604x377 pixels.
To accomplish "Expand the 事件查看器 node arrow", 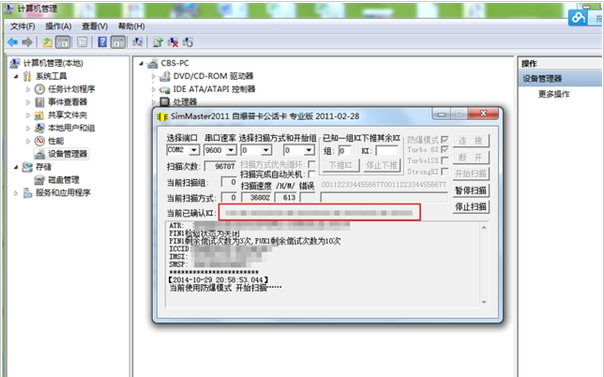I will click(x=28, y=102).
